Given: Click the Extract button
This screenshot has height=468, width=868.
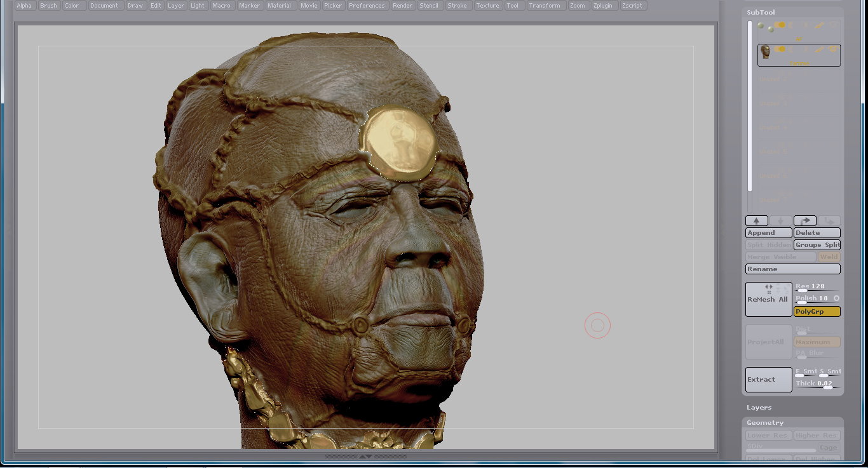Looking at the screenshot, I should 769,380.
